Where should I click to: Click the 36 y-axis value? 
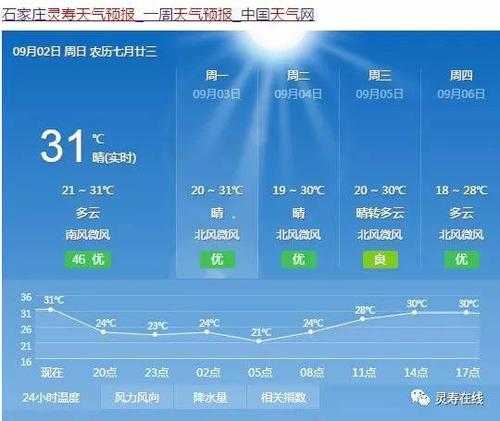pos(26,297)
